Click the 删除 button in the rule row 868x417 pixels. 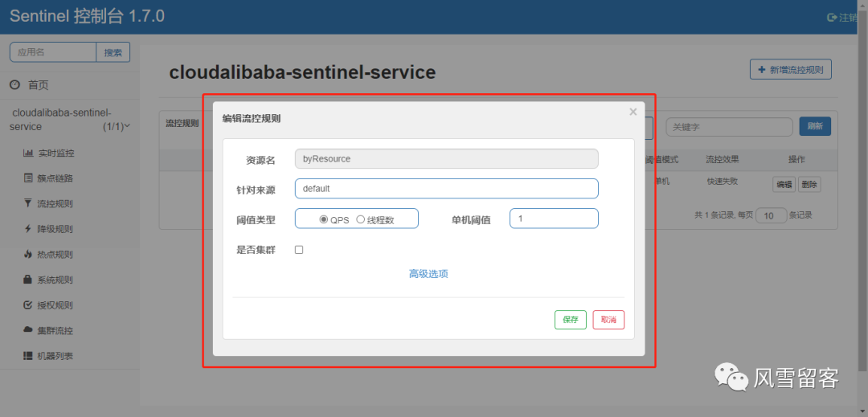click(809, 185)
